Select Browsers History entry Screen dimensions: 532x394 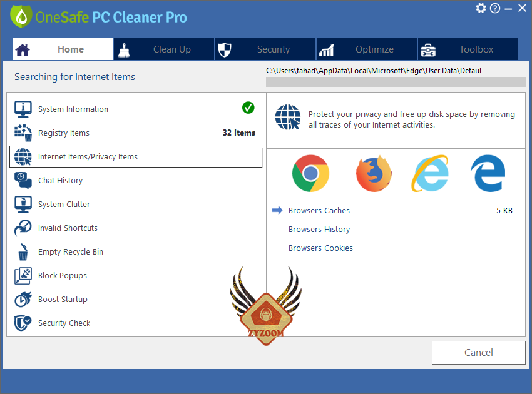tap(319, 230)
